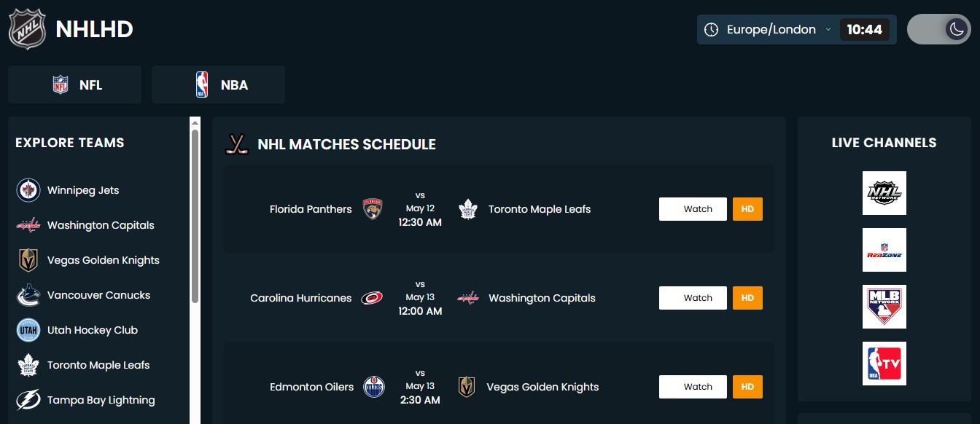This screenshot has height=424, width=980.
Task: Click the Winnipeg Jets team logo
Action: pos(28,190)
